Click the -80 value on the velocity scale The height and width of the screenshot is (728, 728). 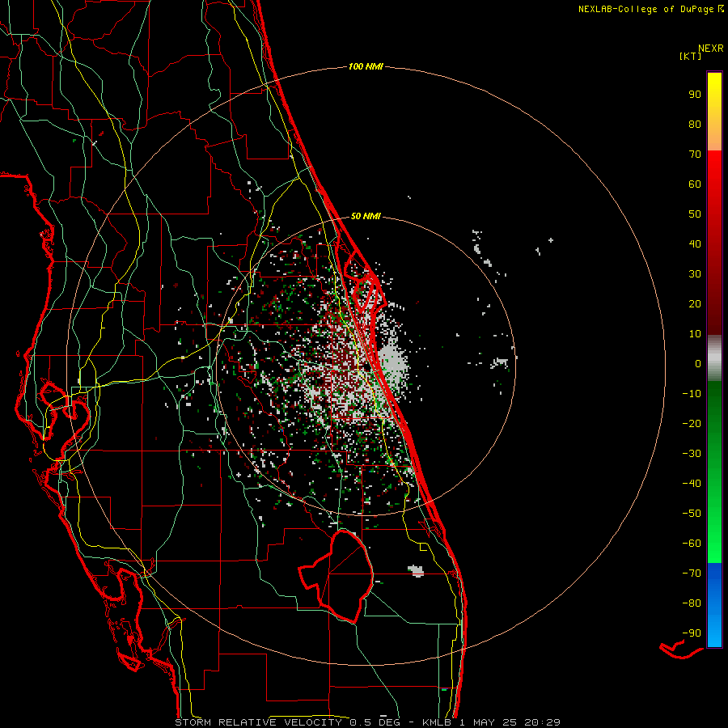[692, 603]
